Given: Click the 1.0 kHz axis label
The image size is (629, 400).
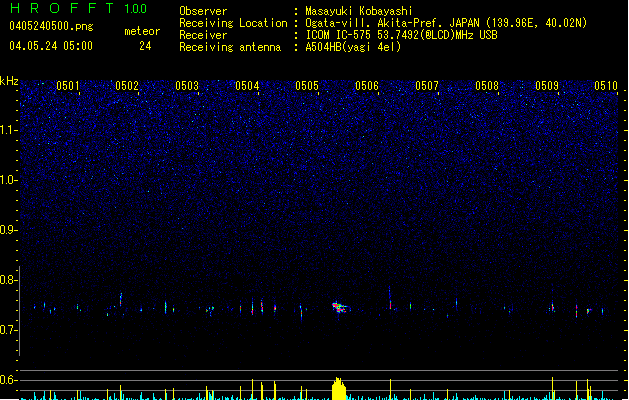Looking at the screenshot, I should pyautogui.click(x=9, y=180).
